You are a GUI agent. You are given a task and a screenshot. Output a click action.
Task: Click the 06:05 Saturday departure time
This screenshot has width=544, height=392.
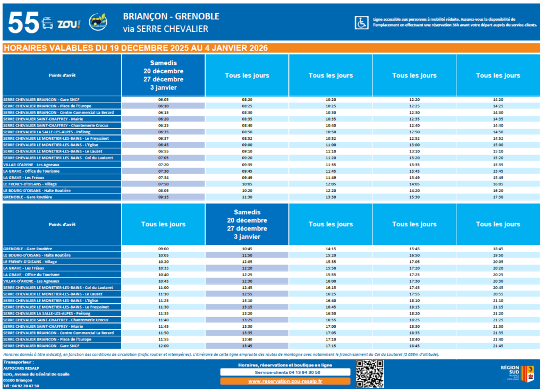pos(163,99)
